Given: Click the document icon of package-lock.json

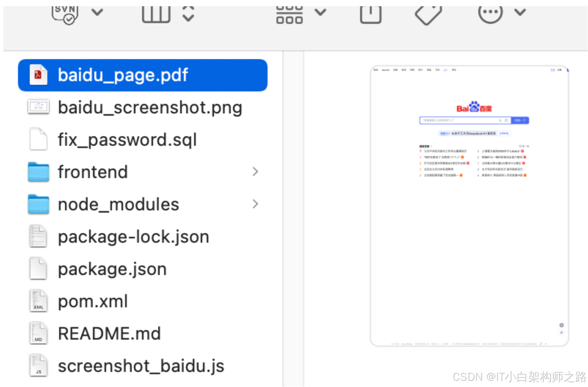Looking at the screenshot, I should (x=38, y=236).
